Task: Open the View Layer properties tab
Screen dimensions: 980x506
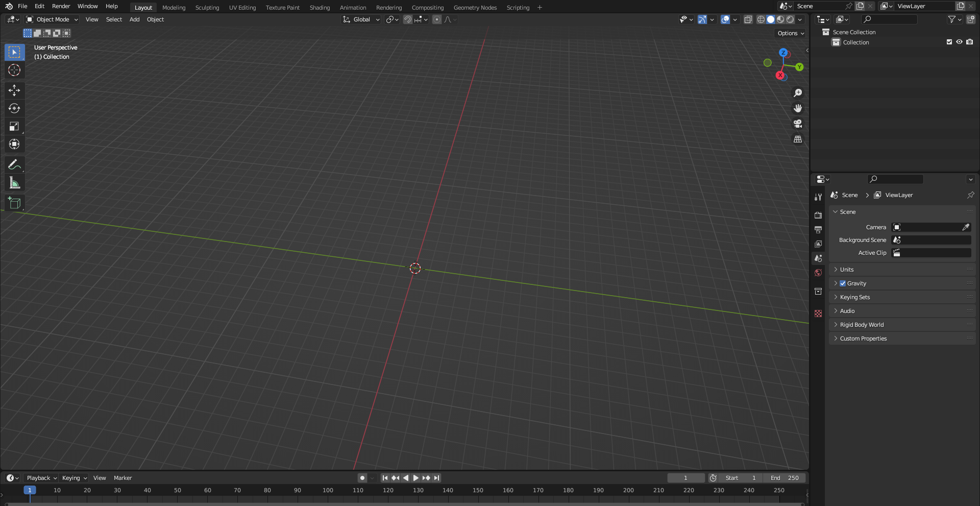Action: point(818,244)
